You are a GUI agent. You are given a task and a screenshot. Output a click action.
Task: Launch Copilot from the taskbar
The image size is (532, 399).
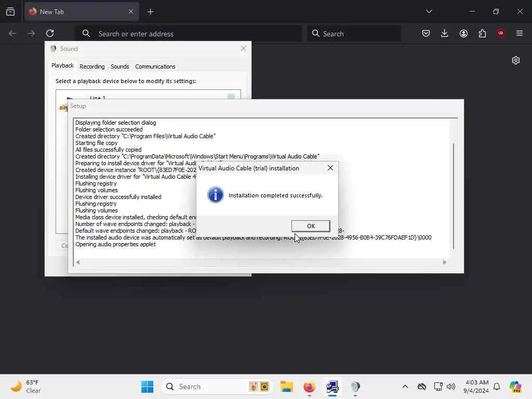pos(515,387)
